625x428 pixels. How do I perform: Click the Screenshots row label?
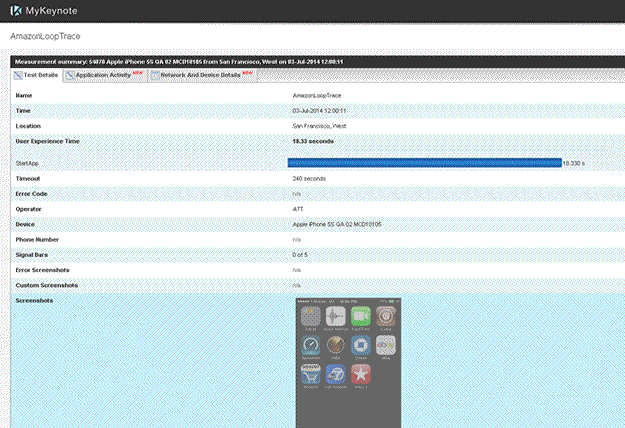coord(34,300)
